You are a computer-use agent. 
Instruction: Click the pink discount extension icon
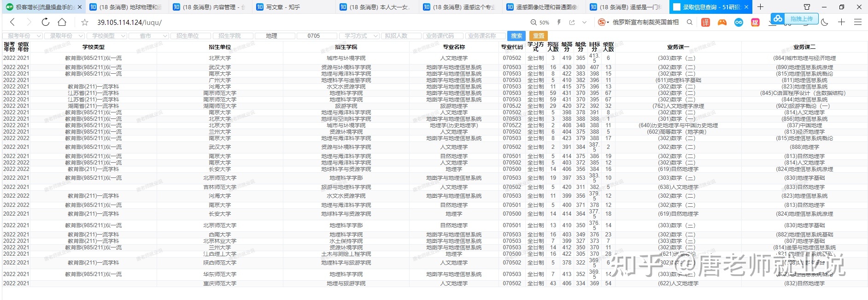click(755, 22)
